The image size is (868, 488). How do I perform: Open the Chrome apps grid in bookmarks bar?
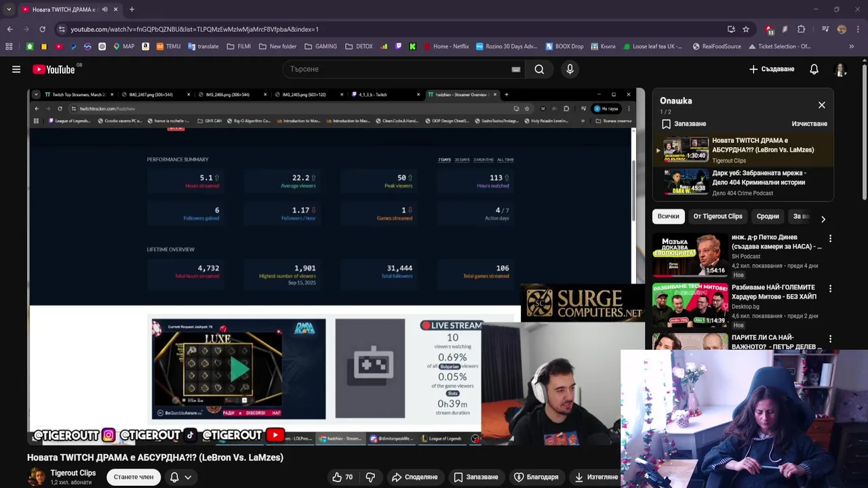coord(9,47)
